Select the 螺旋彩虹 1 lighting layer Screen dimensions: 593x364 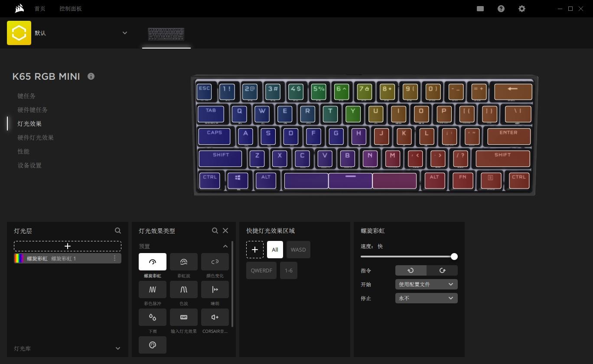click(x=68, y=258)
